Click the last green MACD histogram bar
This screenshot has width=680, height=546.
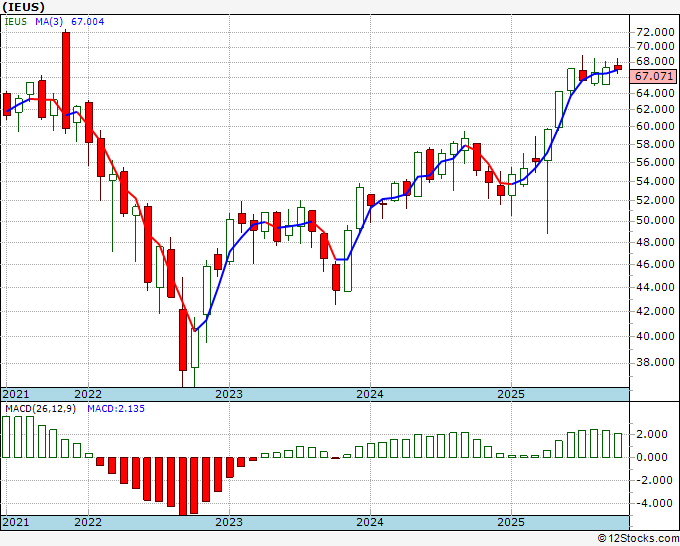(618, 445)
